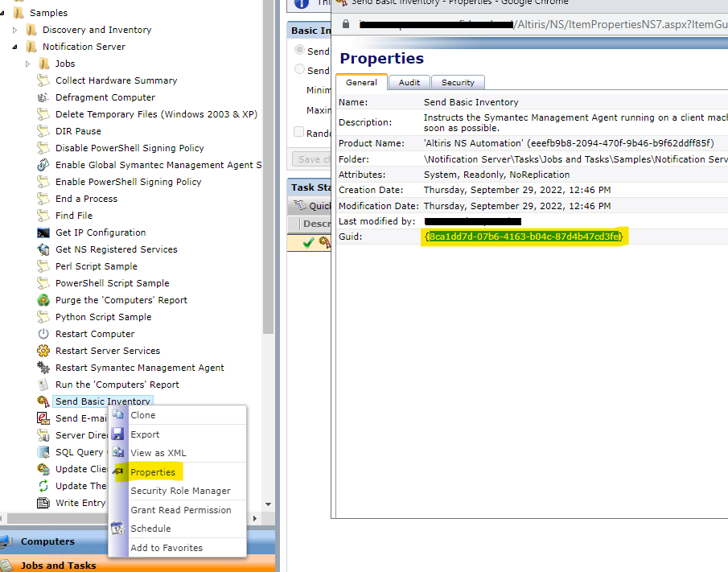Collapse the Samples folder tree node
This screenshot has height=572, width=728.
click(x=2, y=13)
